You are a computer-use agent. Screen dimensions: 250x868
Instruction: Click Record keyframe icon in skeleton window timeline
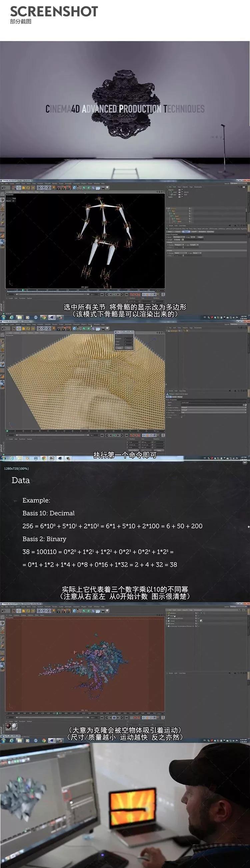(x=132, y=294)
